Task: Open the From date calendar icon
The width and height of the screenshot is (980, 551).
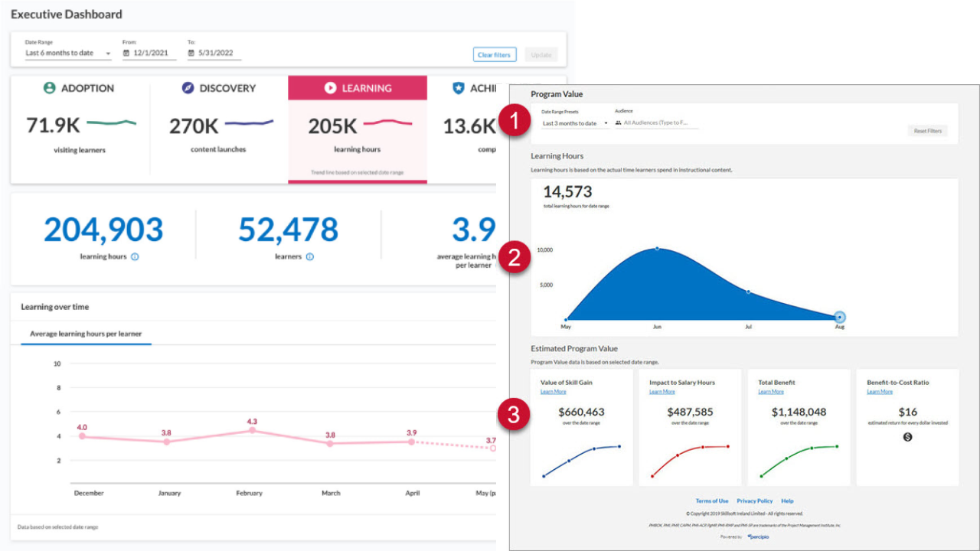Action: (126, 54)
